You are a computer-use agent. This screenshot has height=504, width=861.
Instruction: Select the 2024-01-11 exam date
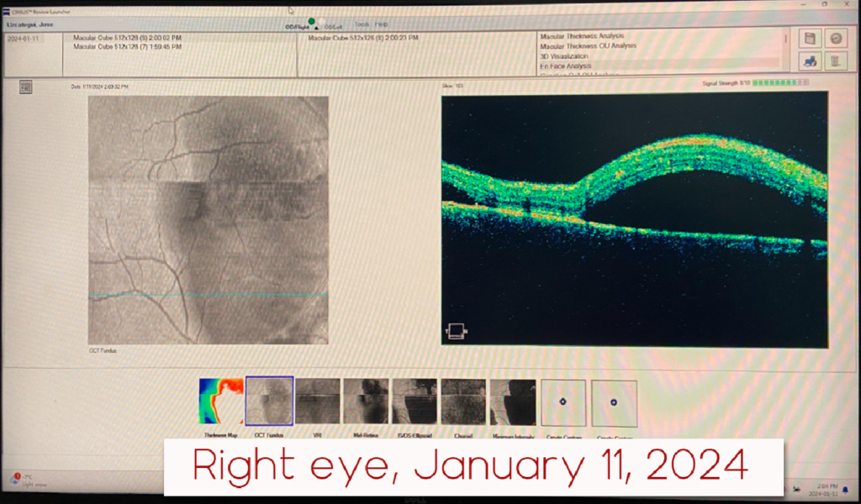[x=23, y=39]
